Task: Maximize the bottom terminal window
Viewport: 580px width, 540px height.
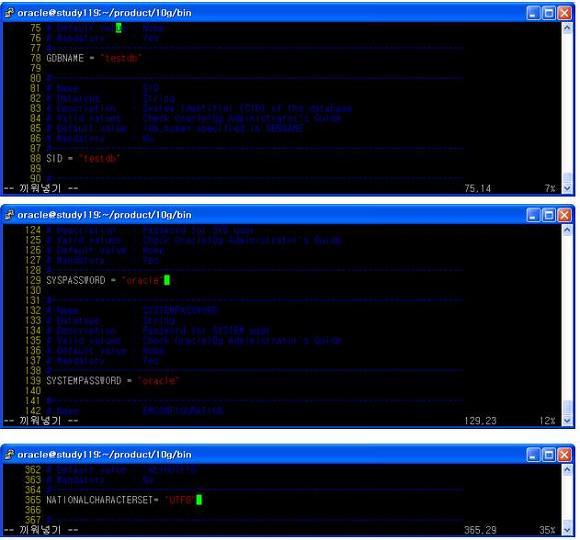Action: [549, 455]
